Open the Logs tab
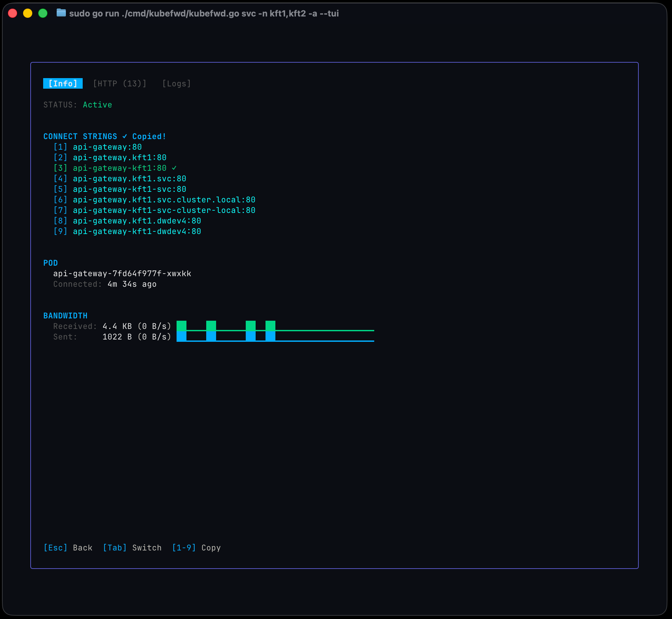672x619 pixels. pos(177,83)
